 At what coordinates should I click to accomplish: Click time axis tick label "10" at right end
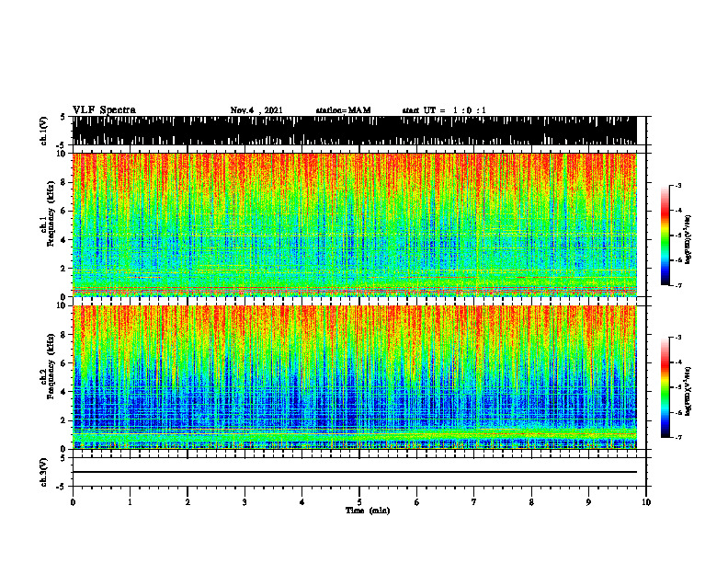[646, 502]
